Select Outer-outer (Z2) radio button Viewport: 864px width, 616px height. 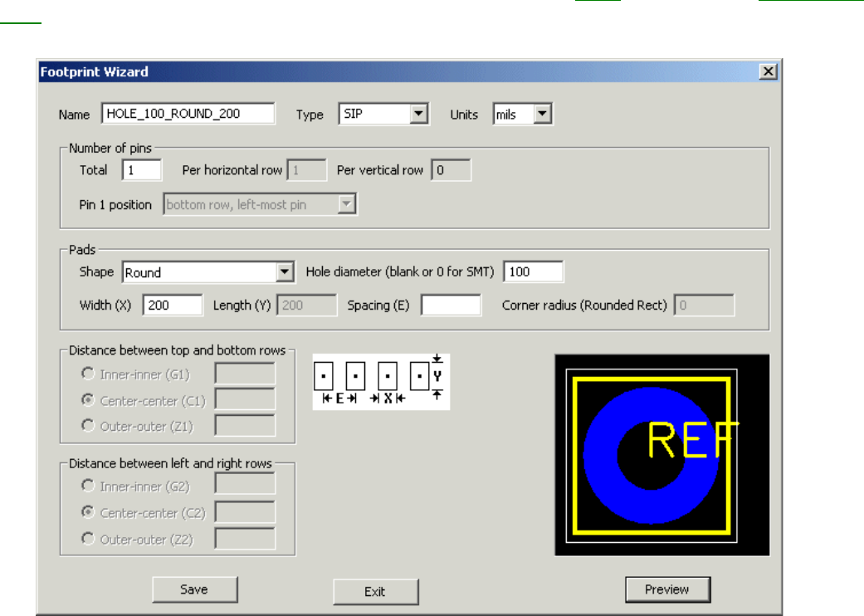tap(88, 538)
